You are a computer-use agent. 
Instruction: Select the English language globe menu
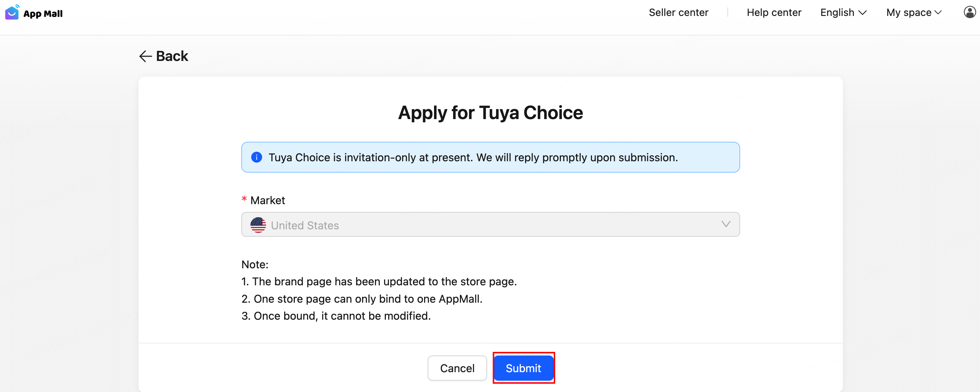click(843, 12)
